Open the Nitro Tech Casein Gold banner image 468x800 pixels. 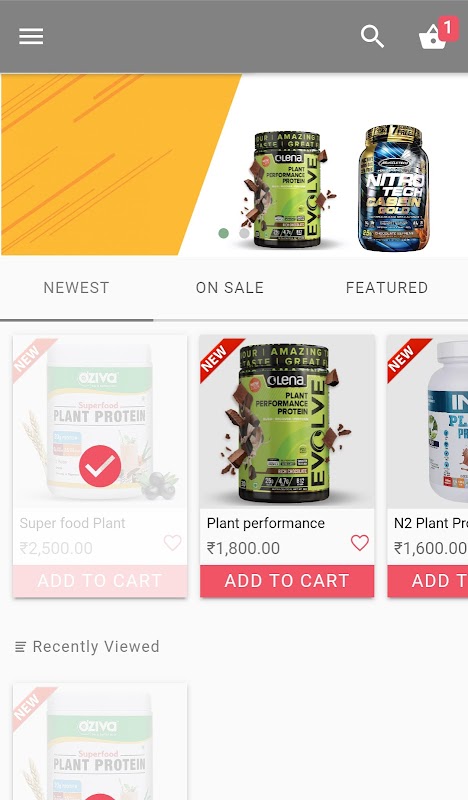(392, 188)
